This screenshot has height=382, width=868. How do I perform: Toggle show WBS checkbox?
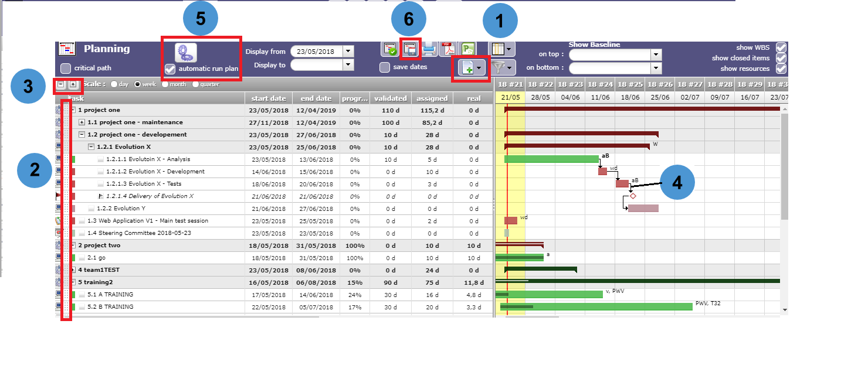(781, 47)
